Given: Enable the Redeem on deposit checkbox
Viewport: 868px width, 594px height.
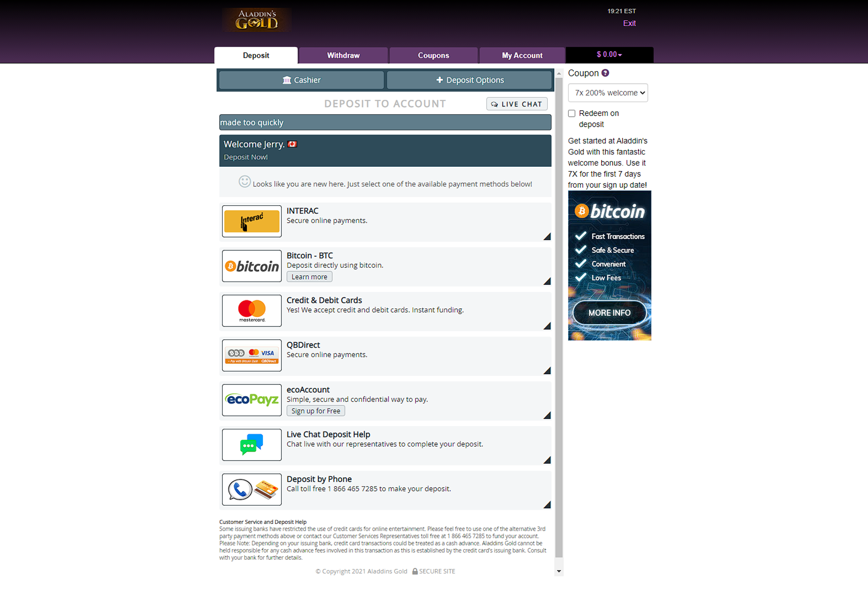Looking at the screenshot, I should 571,113.
